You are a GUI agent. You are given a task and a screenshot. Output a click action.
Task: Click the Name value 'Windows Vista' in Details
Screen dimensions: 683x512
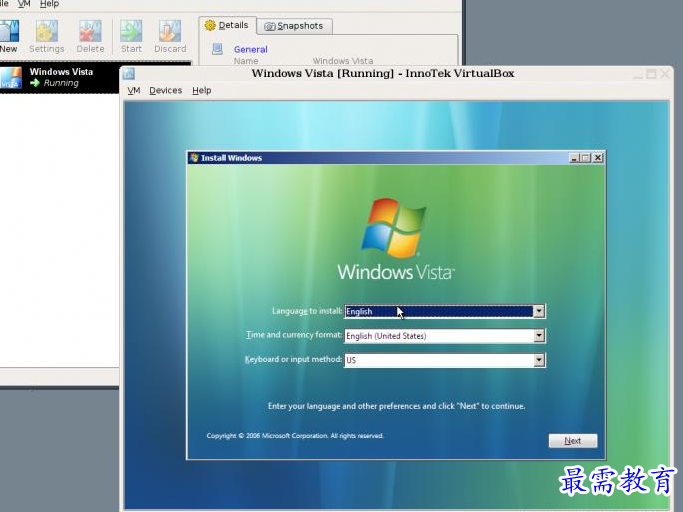tap(343, 61)
